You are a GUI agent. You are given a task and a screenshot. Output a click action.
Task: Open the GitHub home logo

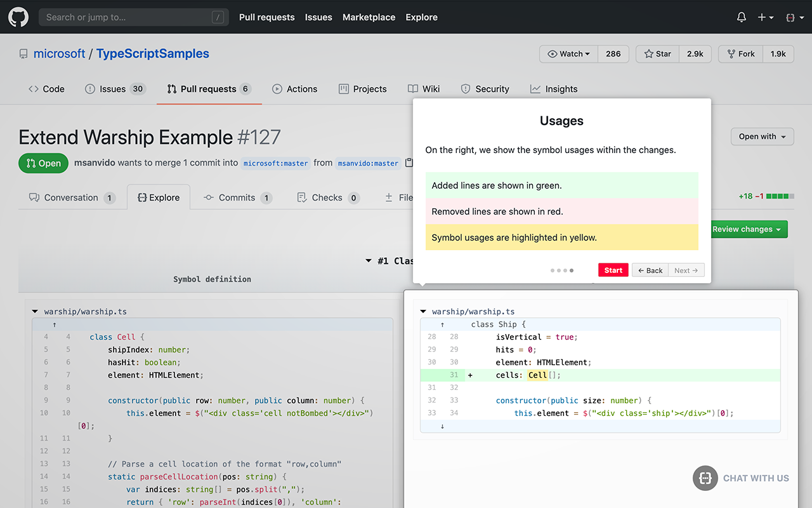click(18, 17)
